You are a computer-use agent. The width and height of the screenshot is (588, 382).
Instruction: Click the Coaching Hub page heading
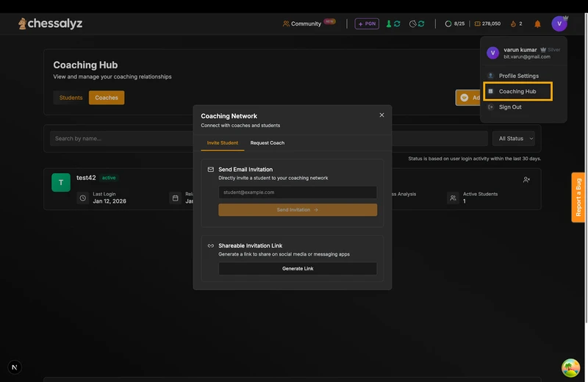tap(85, 65)
